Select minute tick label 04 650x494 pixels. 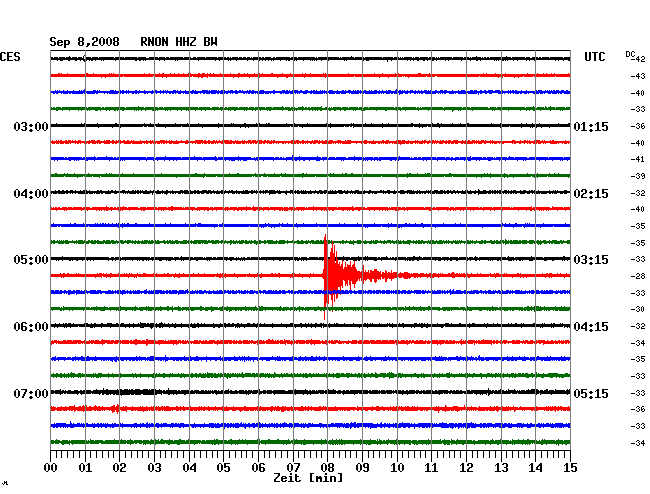pos(189,467)
